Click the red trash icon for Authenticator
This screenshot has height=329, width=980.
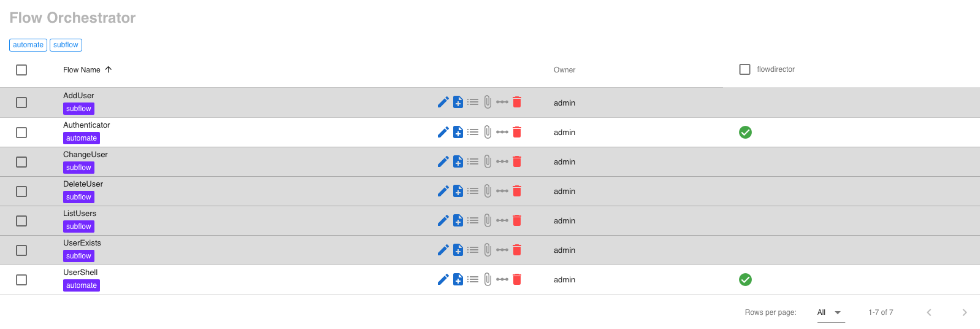pyautogui.click(x=517, y=132)
